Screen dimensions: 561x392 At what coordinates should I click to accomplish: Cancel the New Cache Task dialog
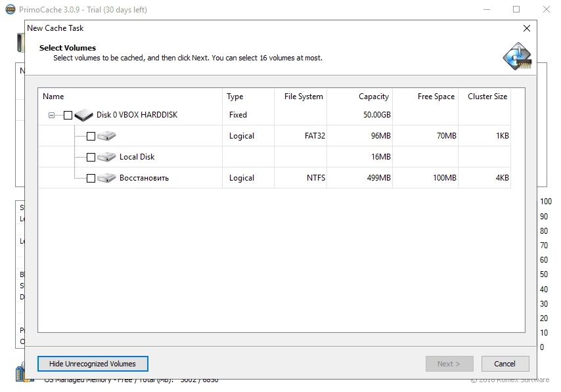point(505,364)
